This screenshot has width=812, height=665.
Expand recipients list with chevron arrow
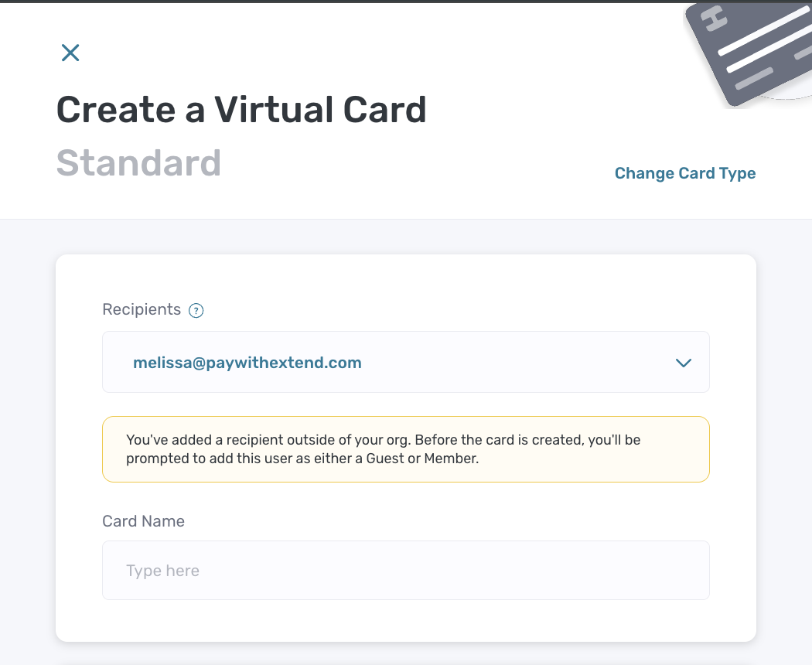point(684,363)
